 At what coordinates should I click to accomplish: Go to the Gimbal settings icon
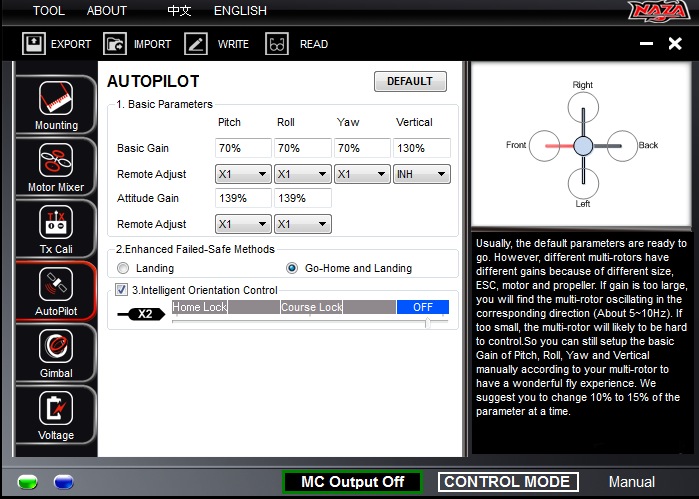[x=56, y=346]
